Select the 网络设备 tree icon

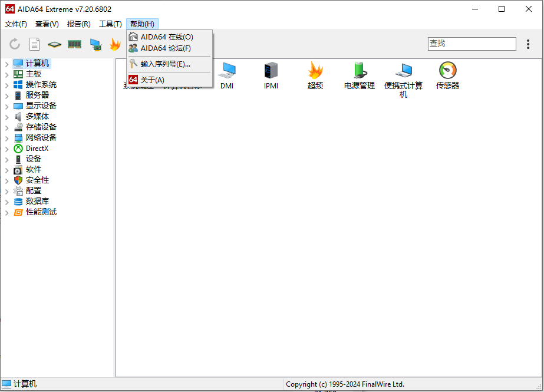[x=18, y=138]
